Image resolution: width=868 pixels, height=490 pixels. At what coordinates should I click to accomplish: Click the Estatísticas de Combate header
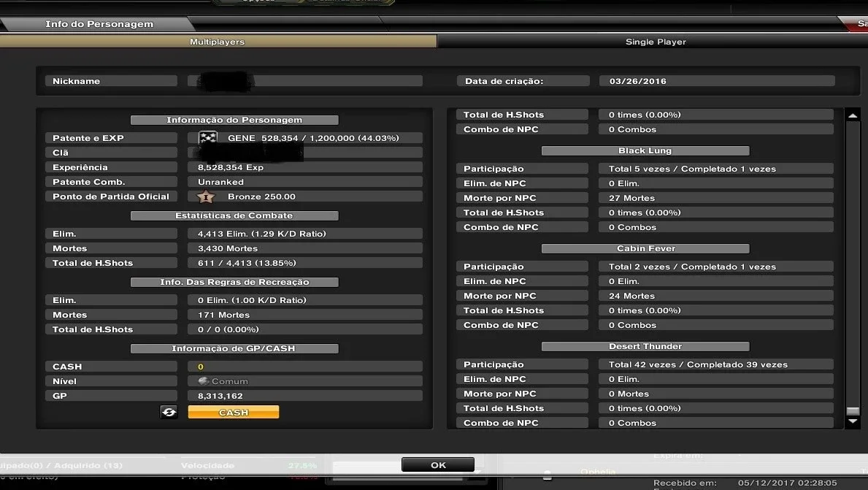tap(234, 216)
